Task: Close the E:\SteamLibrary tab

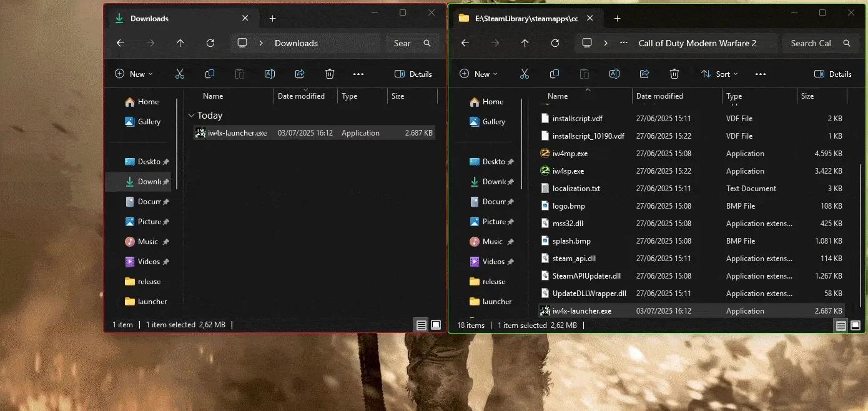Action: click(x=590, y=19)
